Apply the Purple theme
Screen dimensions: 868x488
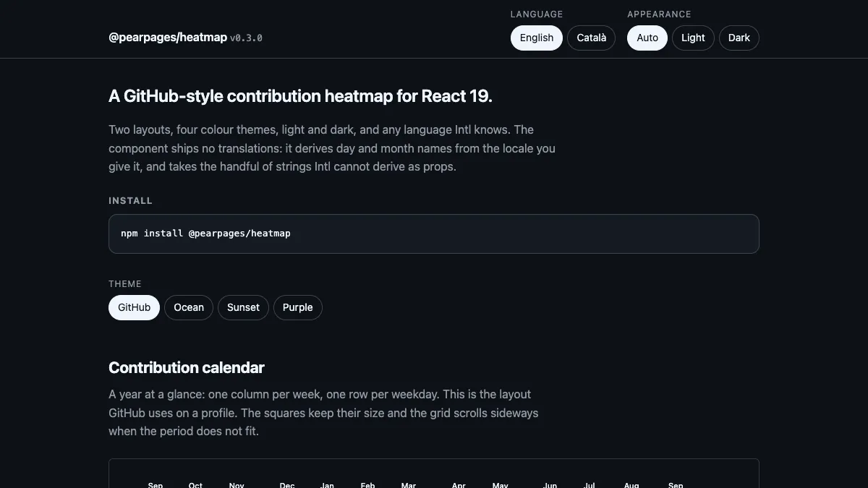[x=297, y=307]
